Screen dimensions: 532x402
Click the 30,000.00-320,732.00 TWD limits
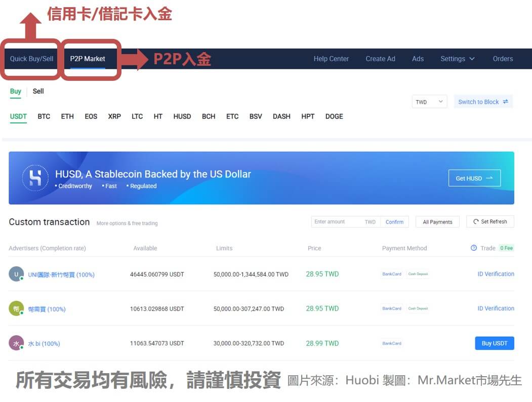249,343
